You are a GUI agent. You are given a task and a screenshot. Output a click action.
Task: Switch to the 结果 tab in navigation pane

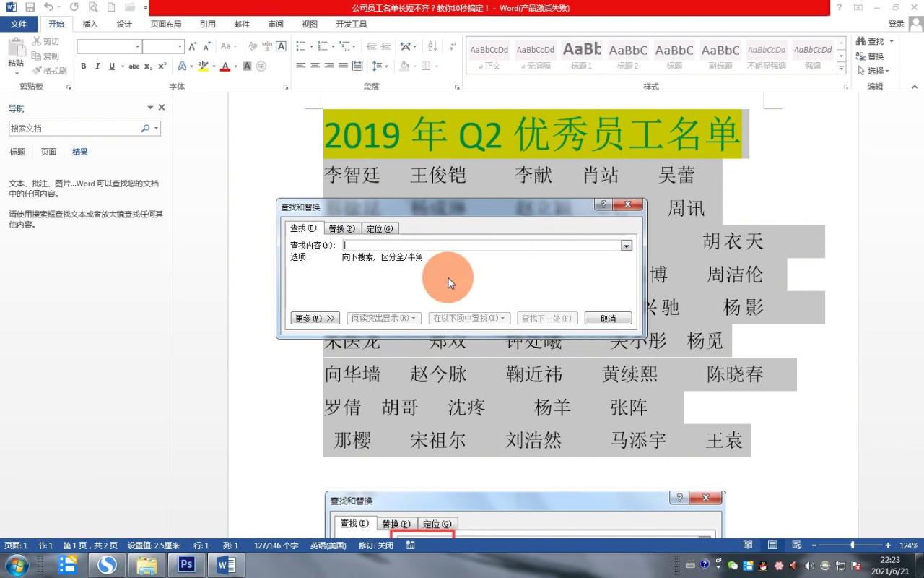(79, 152)
